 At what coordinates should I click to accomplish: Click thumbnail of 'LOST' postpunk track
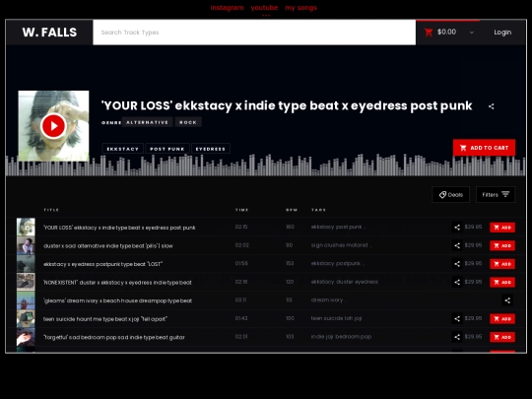[26, 264]
